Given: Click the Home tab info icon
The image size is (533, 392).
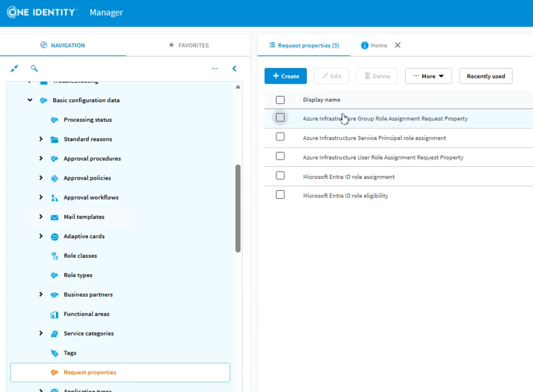Looking at the screenshot, I should point(364,45).
